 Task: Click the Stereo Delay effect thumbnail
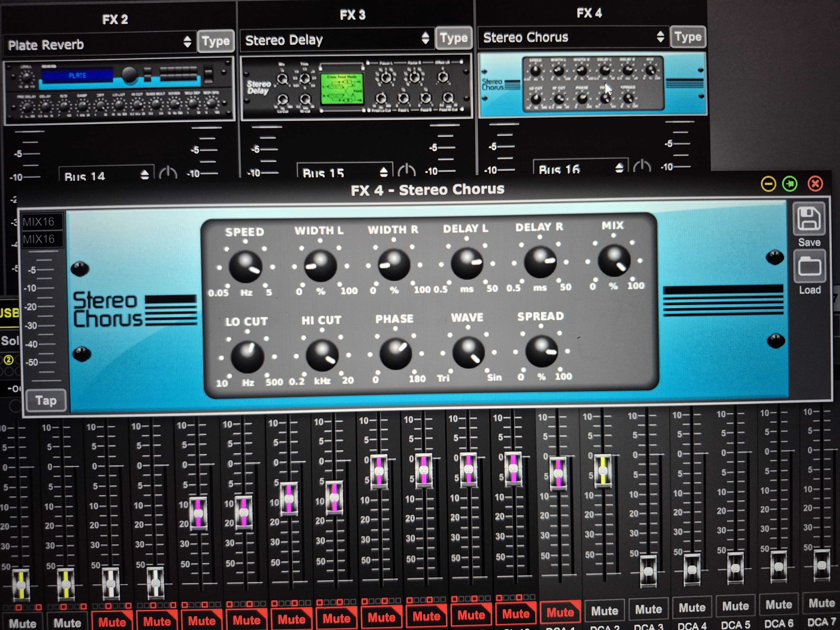[356, 87]
